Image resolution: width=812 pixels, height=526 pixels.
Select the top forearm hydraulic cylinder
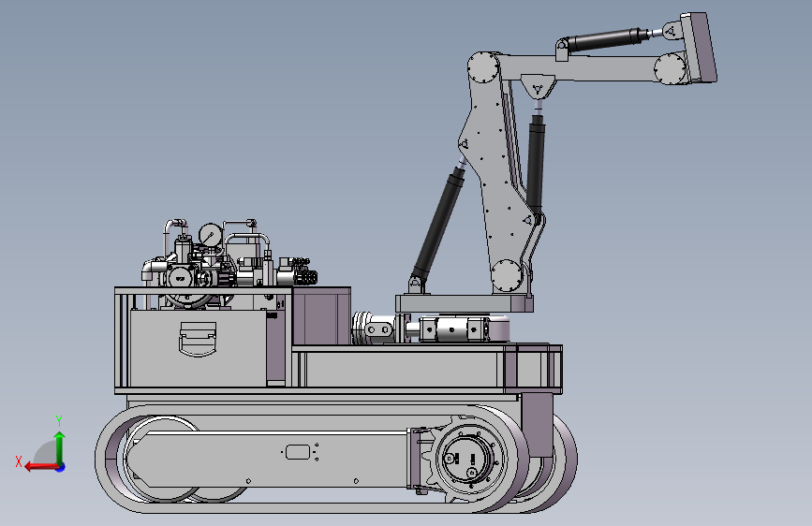tap(607, 40)
